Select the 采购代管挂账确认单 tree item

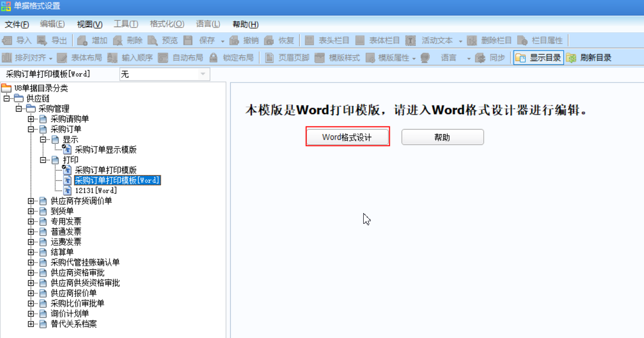pos(85,262)
